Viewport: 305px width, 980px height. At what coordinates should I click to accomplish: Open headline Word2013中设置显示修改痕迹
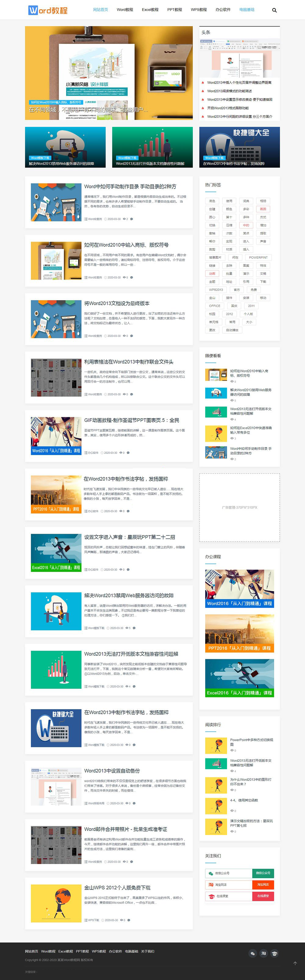pos(240,100)
